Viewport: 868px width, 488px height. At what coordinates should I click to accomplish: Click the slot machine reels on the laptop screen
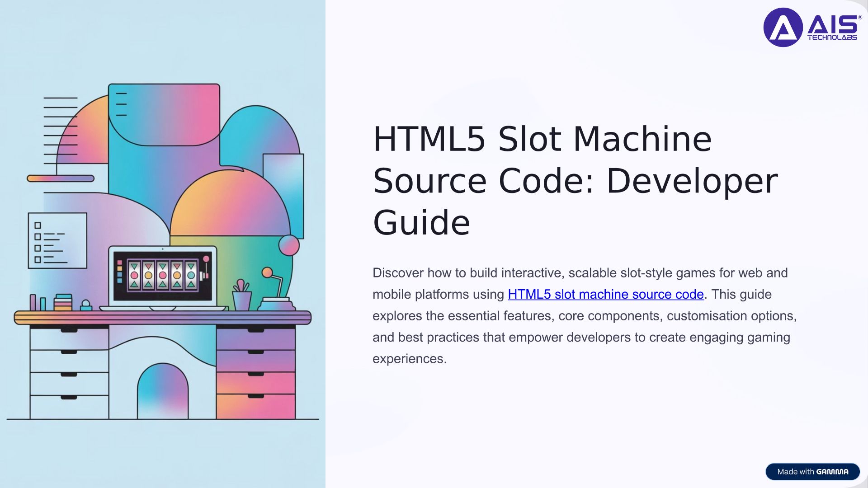[162, 275]
